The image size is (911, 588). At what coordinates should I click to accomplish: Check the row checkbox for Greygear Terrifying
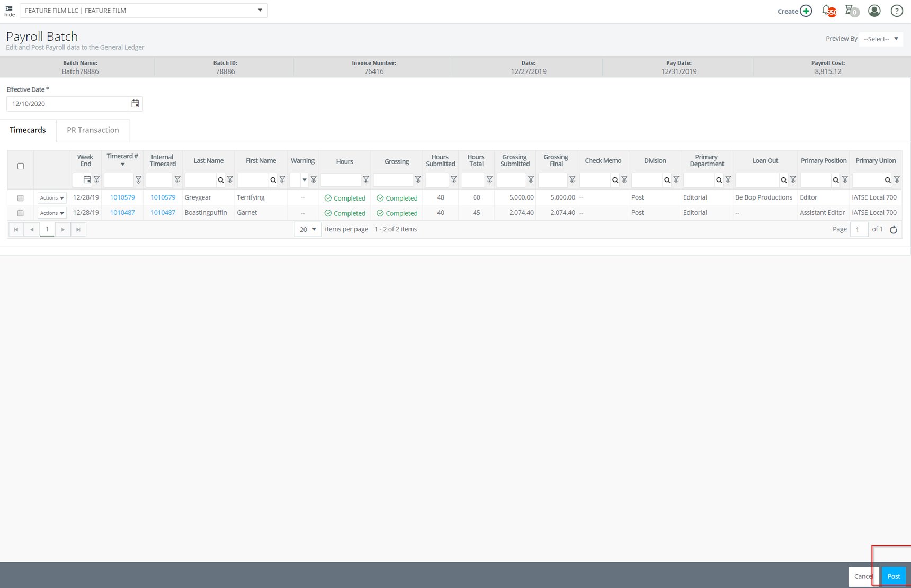[21, 198]
